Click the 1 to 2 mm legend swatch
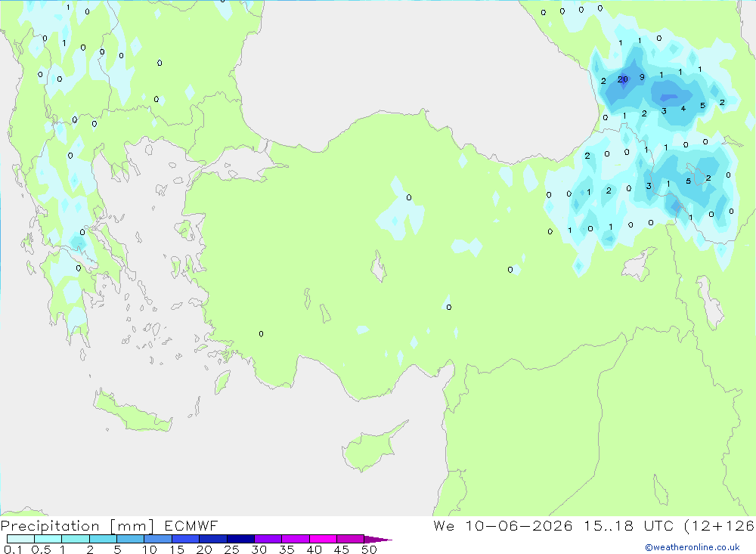This screenshot has width=756, height=554. (x=76, y=539)
